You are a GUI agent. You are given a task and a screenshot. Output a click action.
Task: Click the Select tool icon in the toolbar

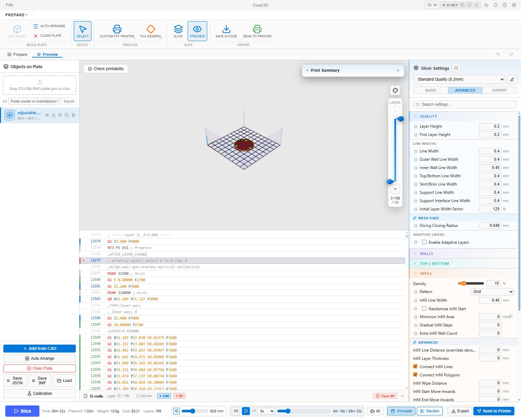coord(82,31)
